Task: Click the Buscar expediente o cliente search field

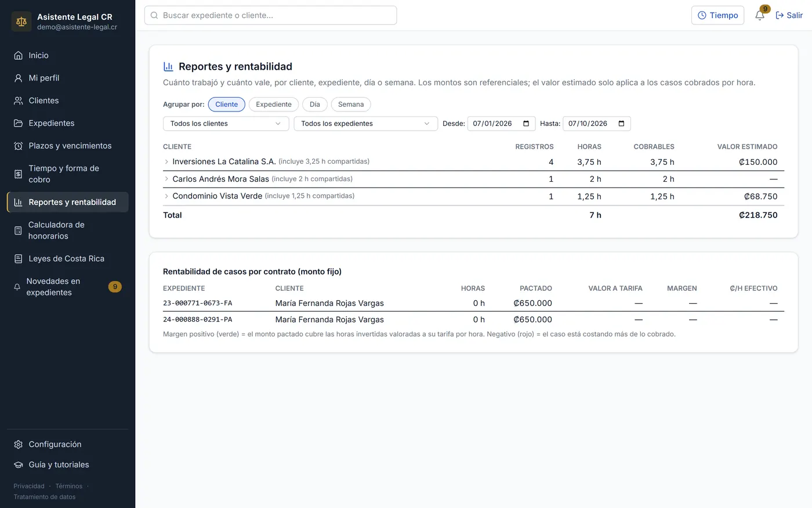Action: (271, 16)
